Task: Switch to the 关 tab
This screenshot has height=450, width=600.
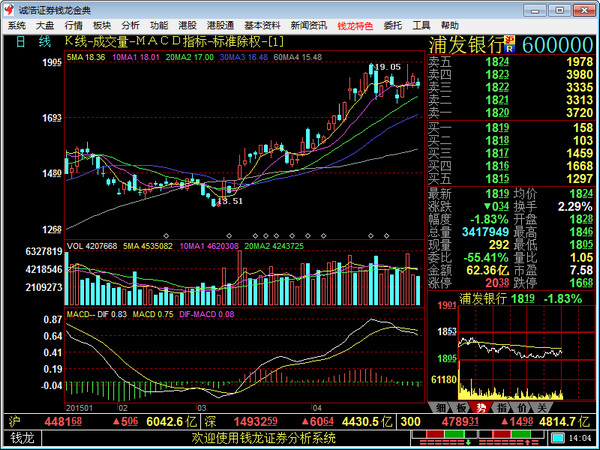Action: [542, 408]
